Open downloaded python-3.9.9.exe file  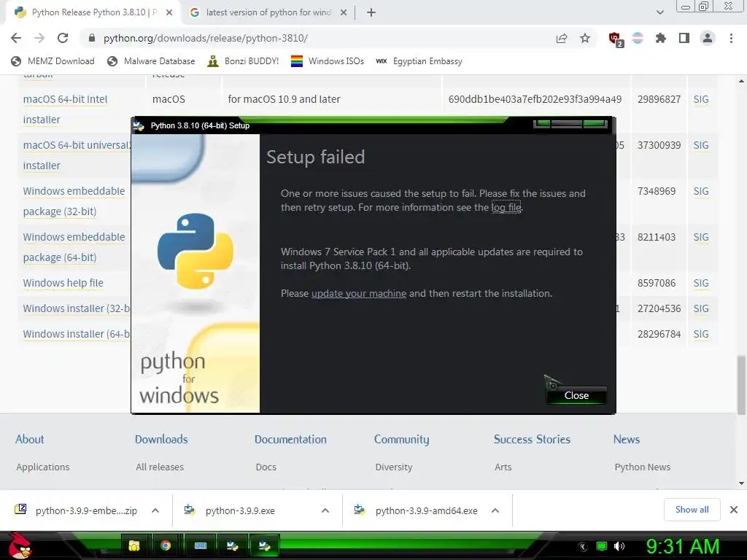pos(240,510)
